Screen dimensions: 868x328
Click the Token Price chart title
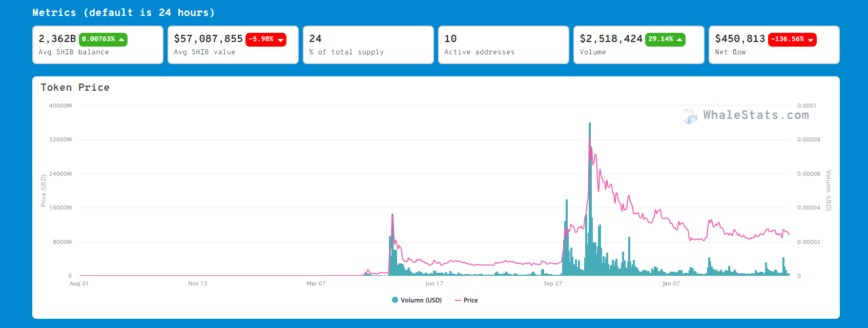click(x=75, y=88)
